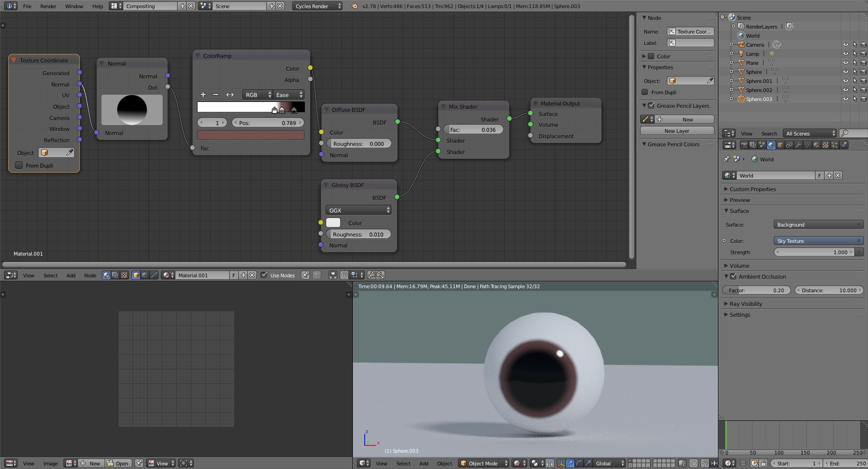This screenshot has height=469, width=868.
Task: Open the Render properties tab (camera icon)
Action: click(744, 145)
